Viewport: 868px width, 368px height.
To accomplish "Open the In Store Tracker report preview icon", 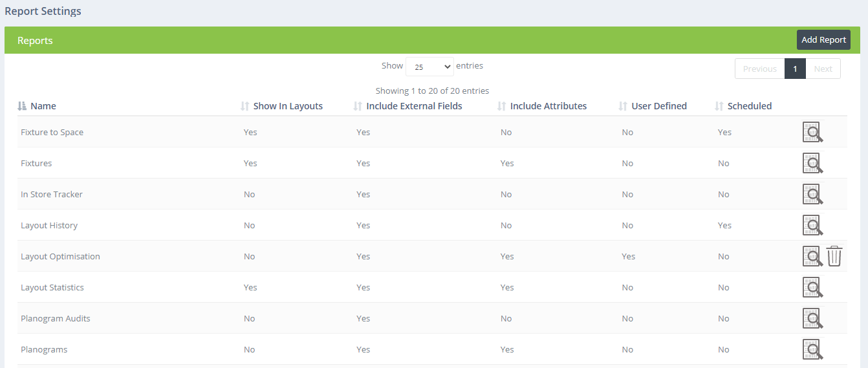I will pos(812,194).
